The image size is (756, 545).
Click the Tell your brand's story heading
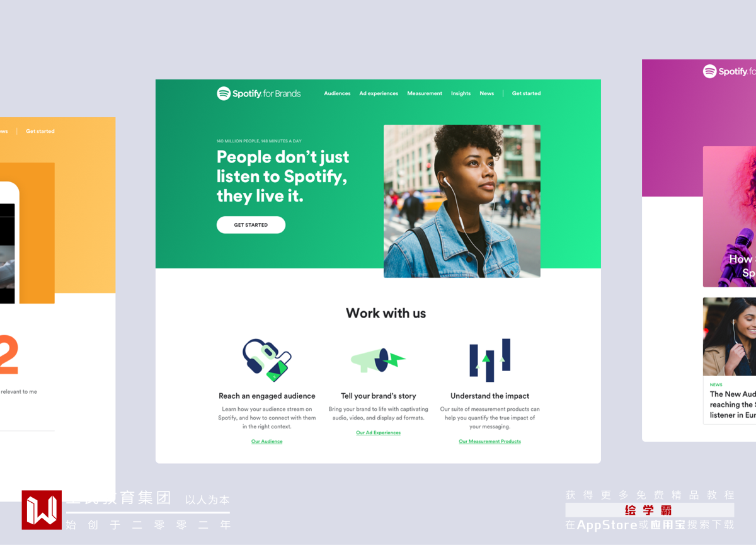378,396
